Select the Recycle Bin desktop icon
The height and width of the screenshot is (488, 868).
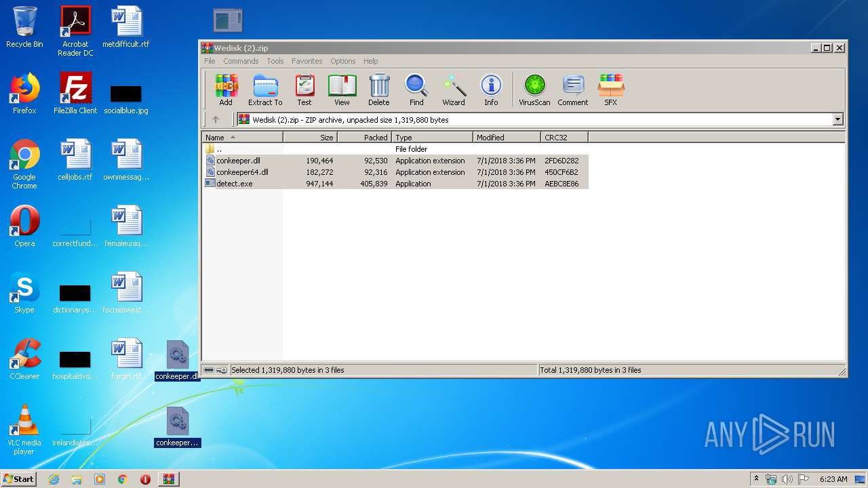point(24,27)
